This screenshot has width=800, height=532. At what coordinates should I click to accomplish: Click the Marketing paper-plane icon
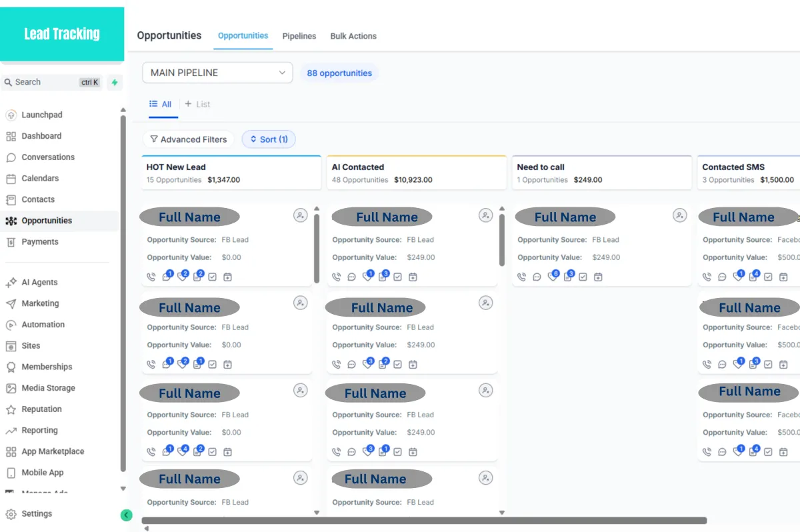pyautogui.click(x=11, y=303)
